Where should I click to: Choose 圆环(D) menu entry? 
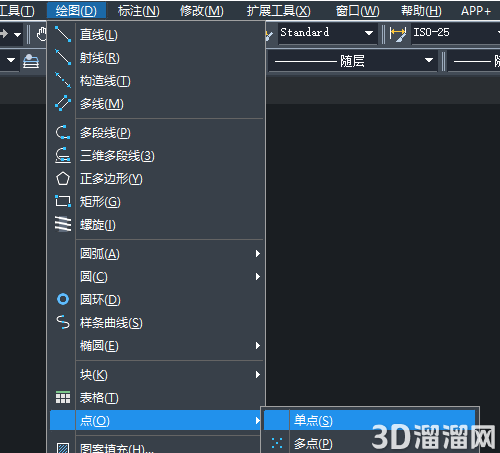(x=157, y=299)
